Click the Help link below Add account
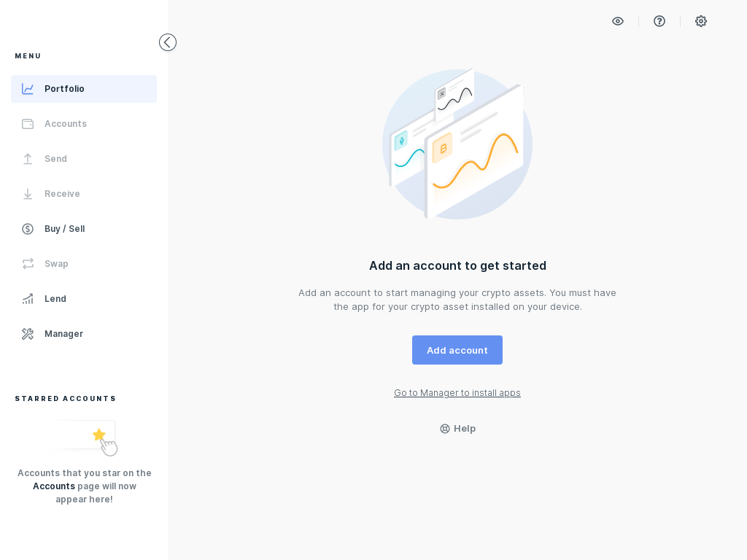This screenshot has width=747, height=560. pos(457,428)
